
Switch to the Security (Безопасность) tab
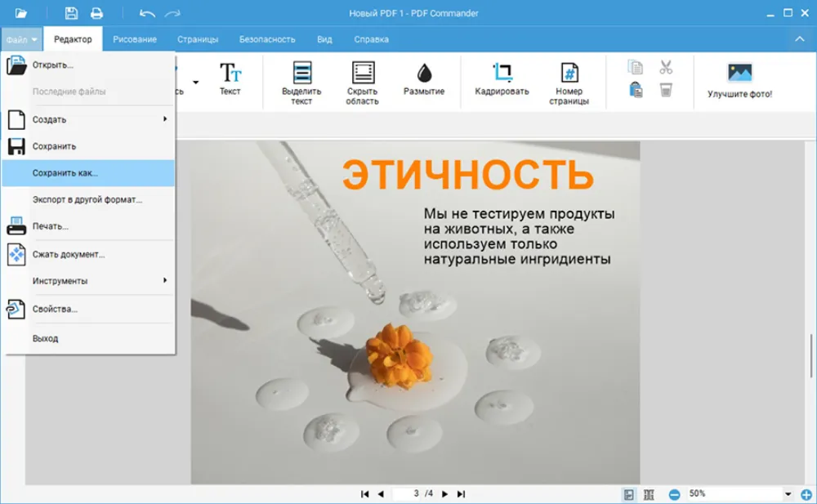pyautogui.click(x=267, y=39)
